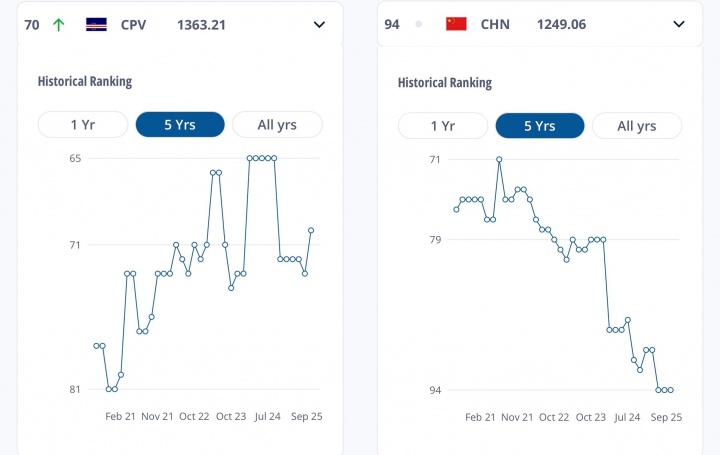Image resolution: width=720 pixels, height=455 pixels.
Task: Show All yrs history for CPV
Action: (277, 125)
